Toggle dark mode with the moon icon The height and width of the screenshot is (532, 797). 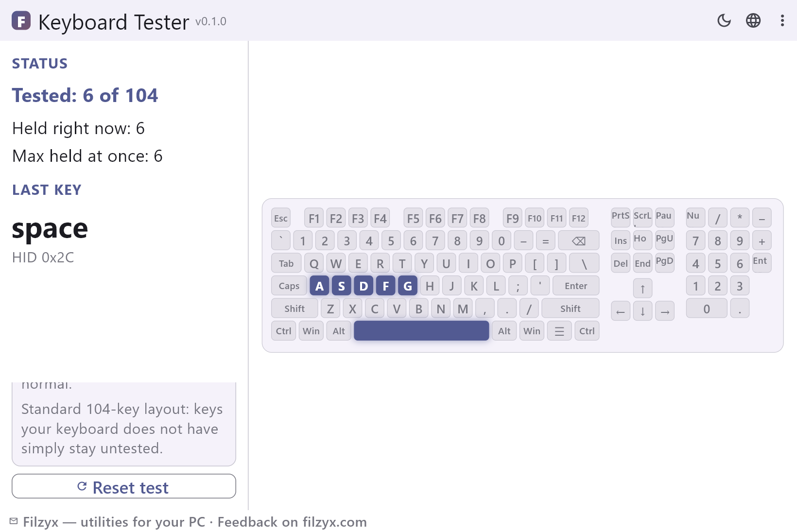tap(724, 20)
